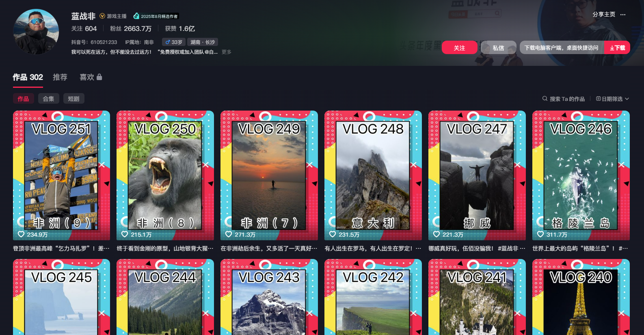
Task: Click the yellow verified badge beside username
Action: (x=102, y=16)
